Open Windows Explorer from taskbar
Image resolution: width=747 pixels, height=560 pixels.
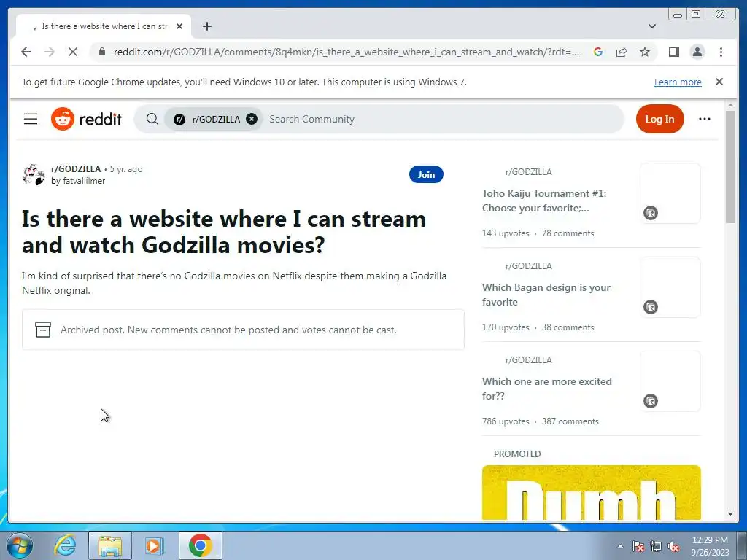pyautogui.click(x=109, y=545)
